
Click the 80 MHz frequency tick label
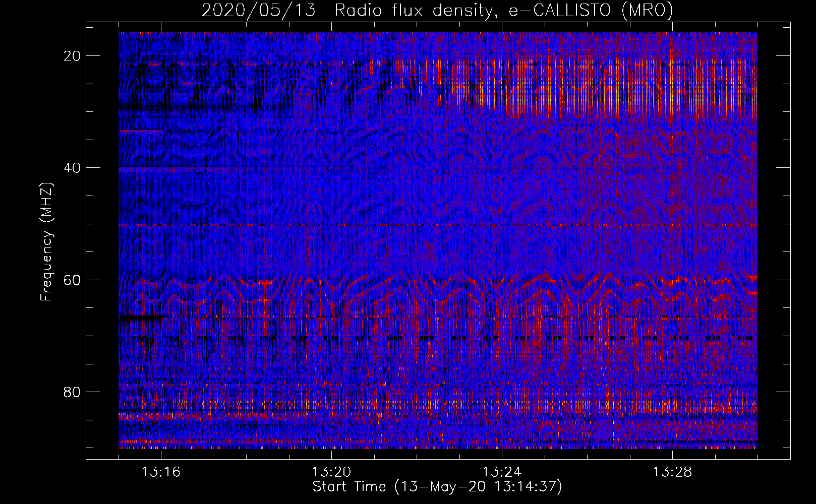click(73, 392)
